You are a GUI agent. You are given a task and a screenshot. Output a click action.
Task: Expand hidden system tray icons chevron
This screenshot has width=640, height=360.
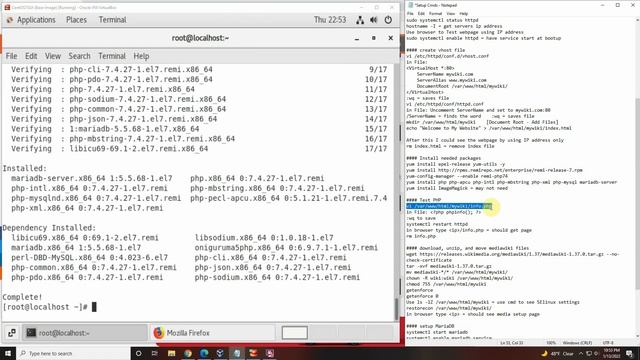[x=581, y=353]
